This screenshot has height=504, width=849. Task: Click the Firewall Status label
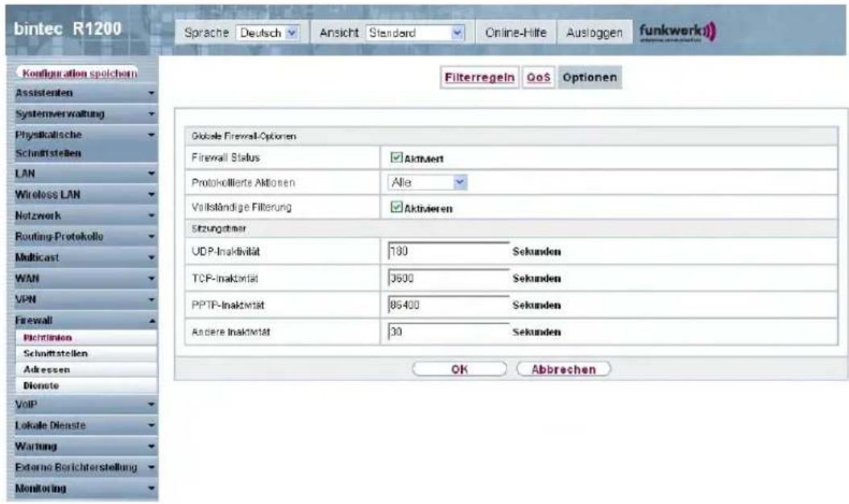[x=226, y=158]
